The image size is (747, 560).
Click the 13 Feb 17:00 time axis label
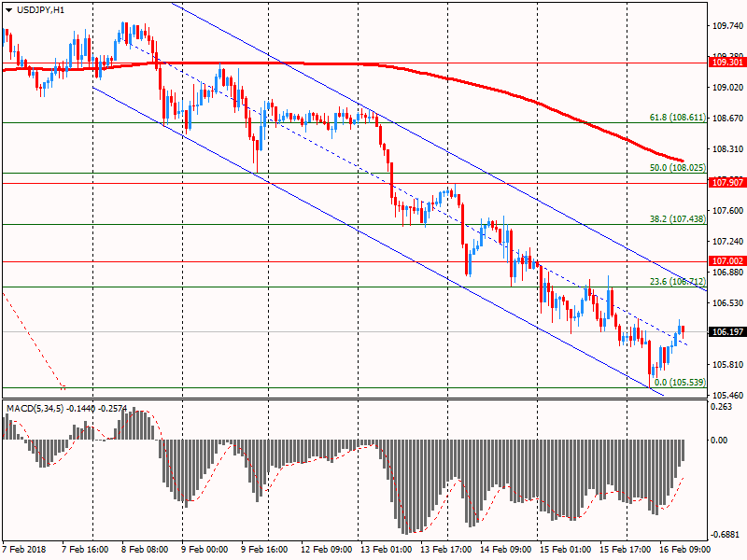(446, 550)
